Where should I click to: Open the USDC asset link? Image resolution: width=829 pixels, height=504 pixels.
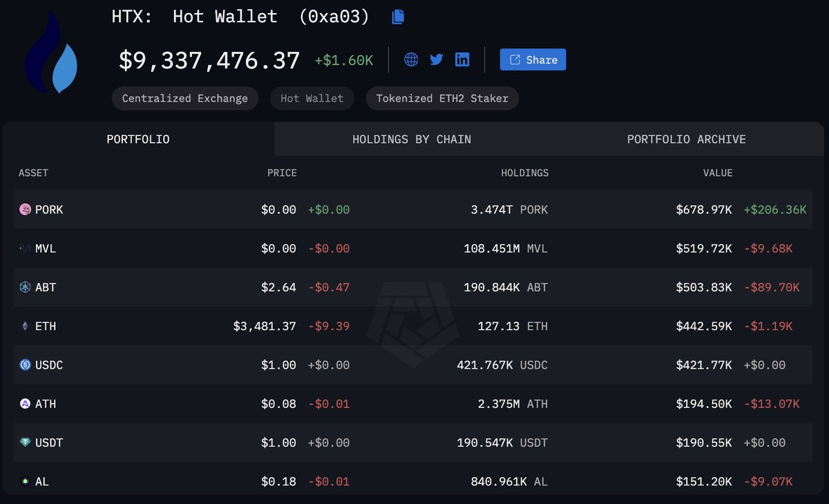49,365
